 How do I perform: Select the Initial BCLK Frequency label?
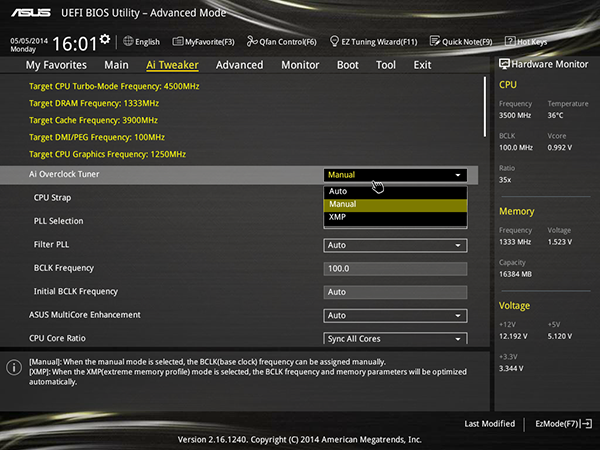point(76,292)
